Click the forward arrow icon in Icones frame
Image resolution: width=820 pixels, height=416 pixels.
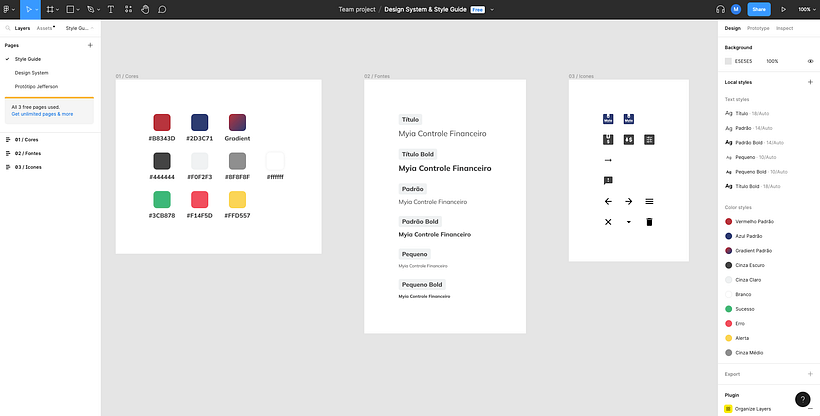coord(629,201)
